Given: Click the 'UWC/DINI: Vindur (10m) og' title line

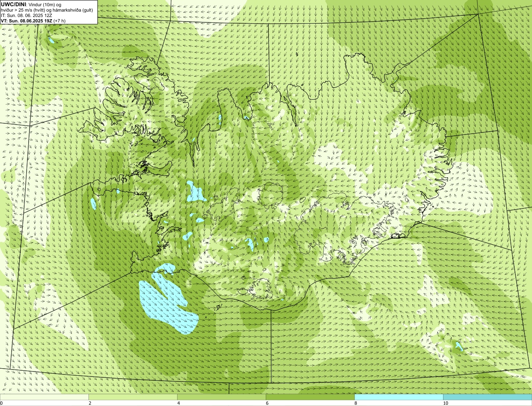Looking at the screenshot, I should pos(31,4).
